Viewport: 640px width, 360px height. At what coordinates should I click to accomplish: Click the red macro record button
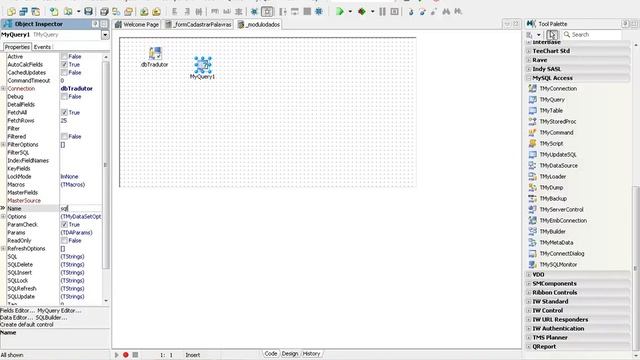pyautogui.click(x=126, y=355)
